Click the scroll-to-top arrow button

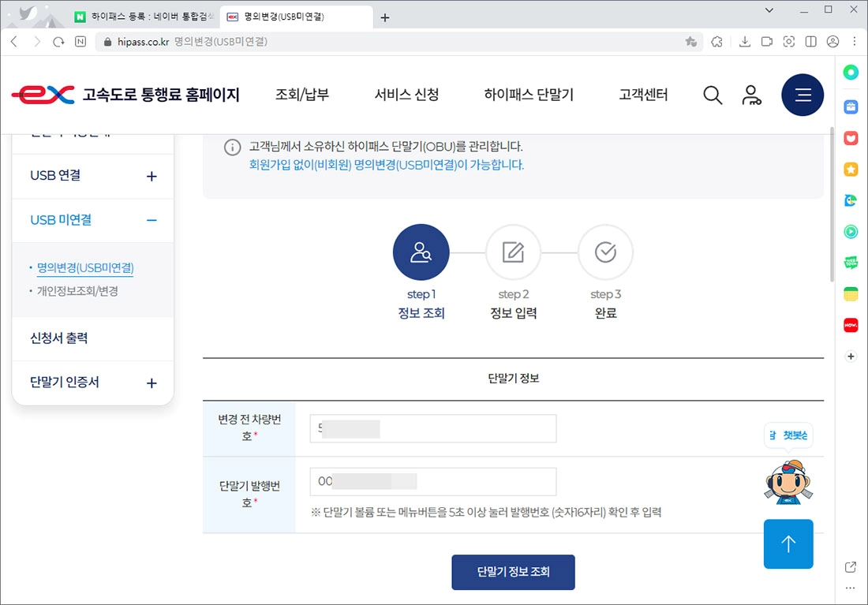[788, 544]
